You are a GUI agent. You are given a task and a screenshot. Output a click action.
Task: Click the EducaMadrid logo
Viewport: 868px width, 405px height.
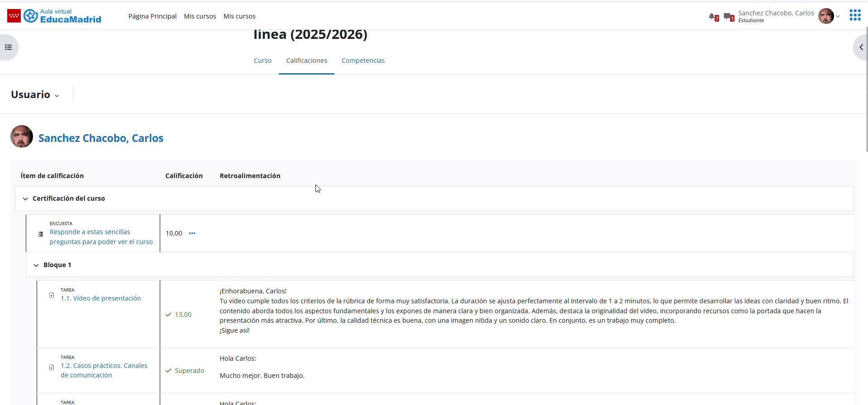pyautogui.click(x=54, y=16)
